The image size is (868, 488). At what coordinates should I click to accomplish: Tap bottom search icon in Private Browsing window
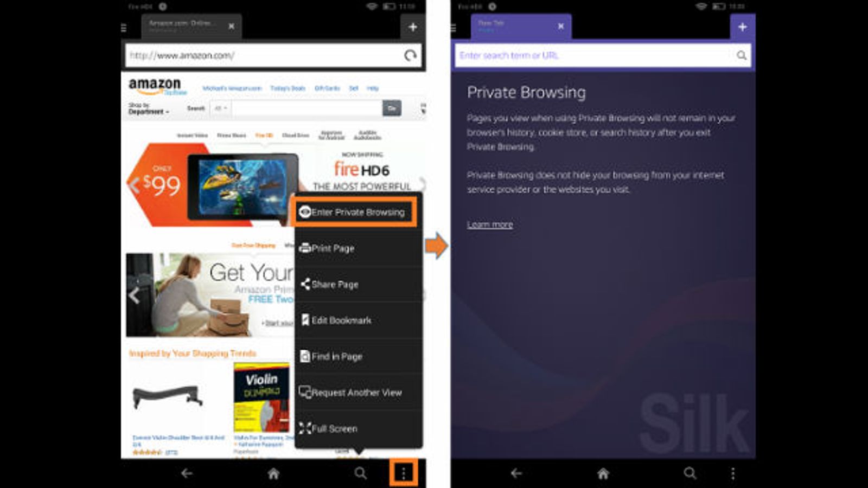(690, 473)
